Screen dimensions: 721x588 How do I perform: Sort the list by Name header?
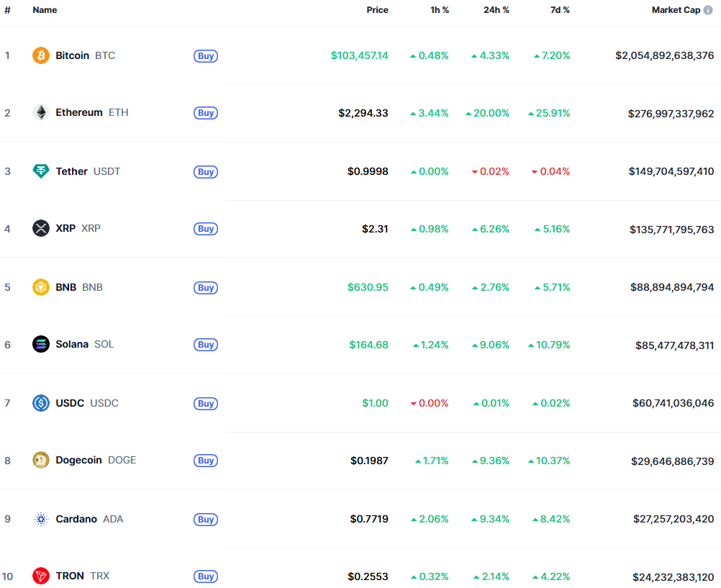click(45, 10)
